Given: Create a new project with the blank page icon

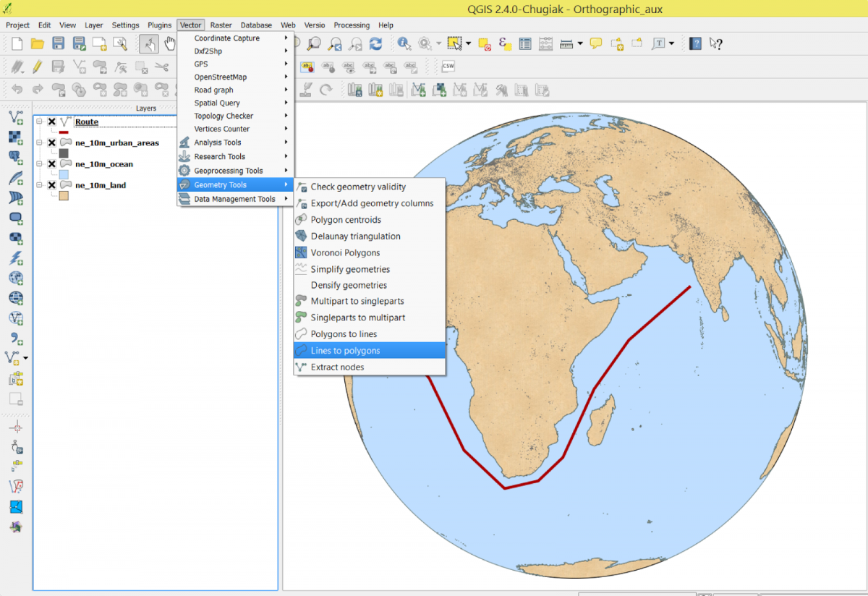Looking at the screenshot, I should pyautogui.click(x=17, y=43).
